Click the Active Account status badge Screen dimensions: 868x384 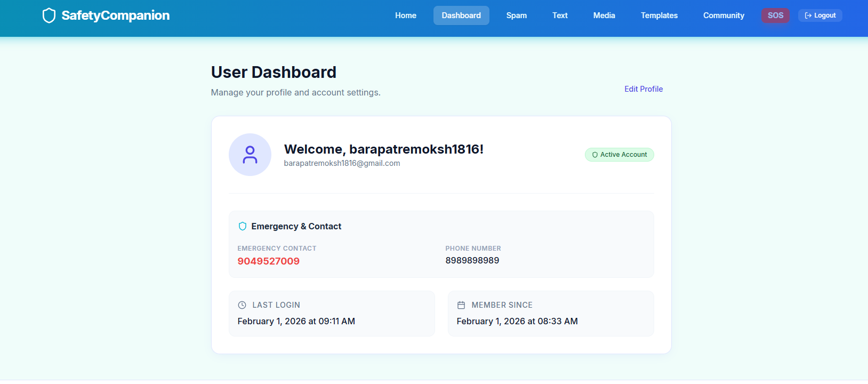click(620, 155)
